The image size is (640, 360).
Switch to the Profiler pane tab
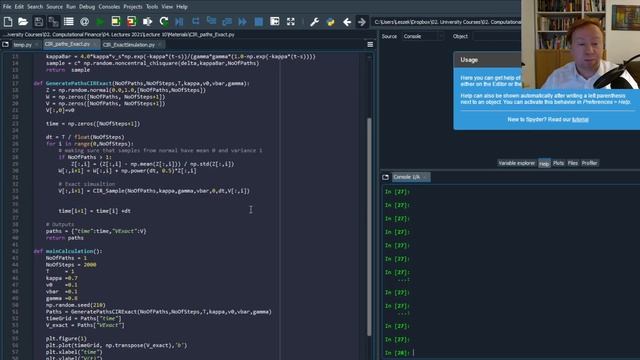point(589,163)
